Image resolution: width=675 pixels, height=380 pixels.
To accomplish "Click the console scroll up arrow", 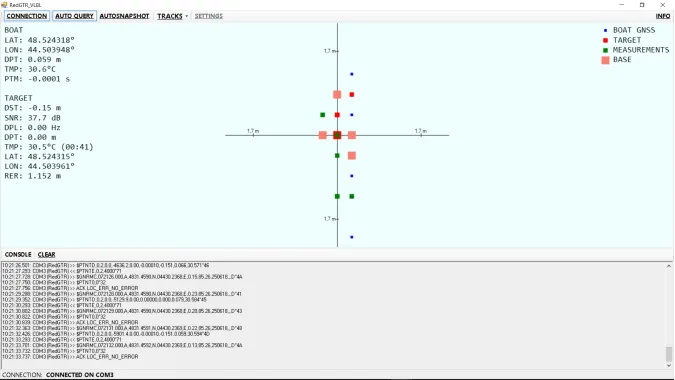I will [x=669, y=266].
